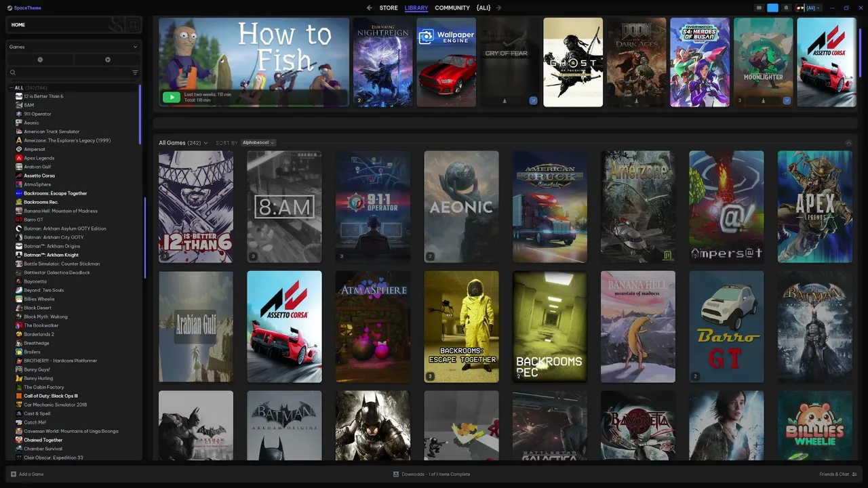Click the Call of Duty icon in sidebar list
This screenshot has width=868, height=488.
pos(19,396)
